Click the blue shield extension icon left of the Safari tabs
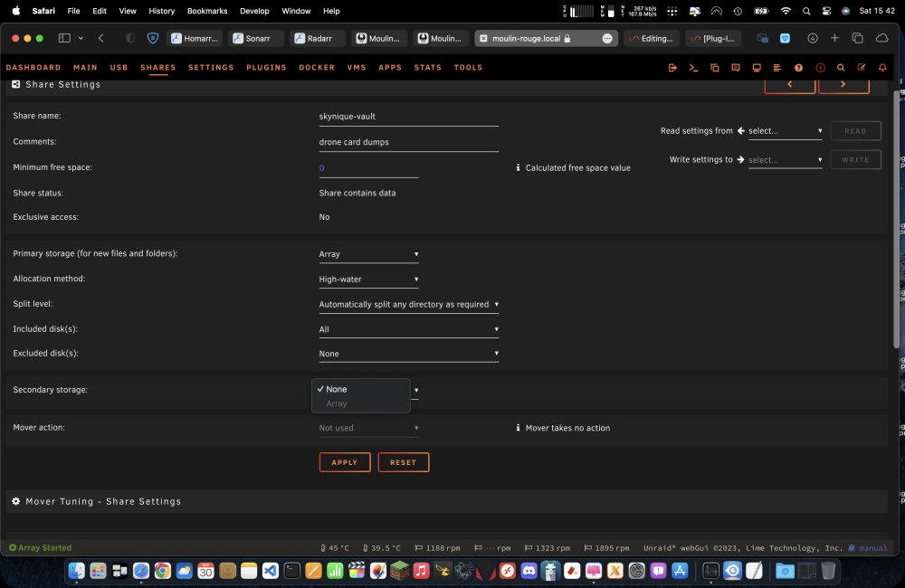905x588 pixels. (152, 38)
